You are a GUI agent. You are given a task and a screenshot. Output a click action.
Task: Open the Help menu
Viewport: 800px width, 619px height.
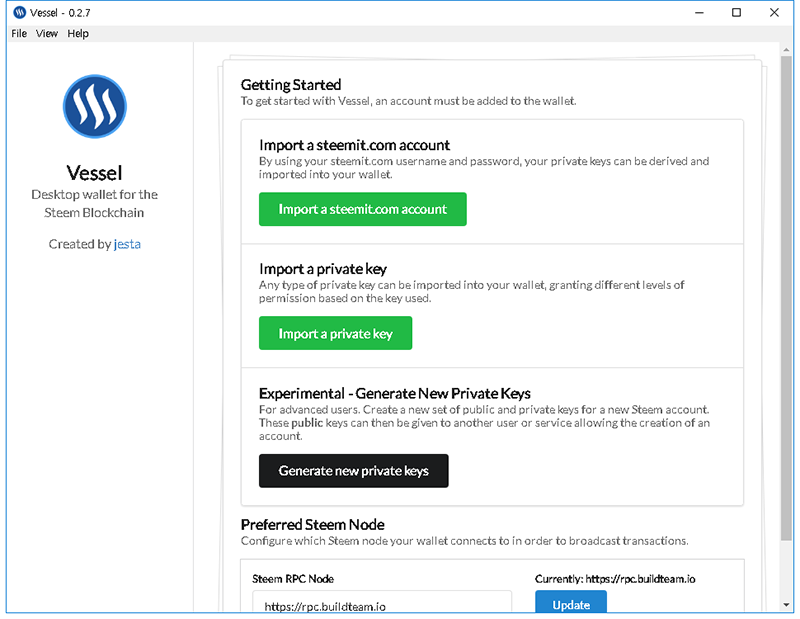[x=78, y=34]
